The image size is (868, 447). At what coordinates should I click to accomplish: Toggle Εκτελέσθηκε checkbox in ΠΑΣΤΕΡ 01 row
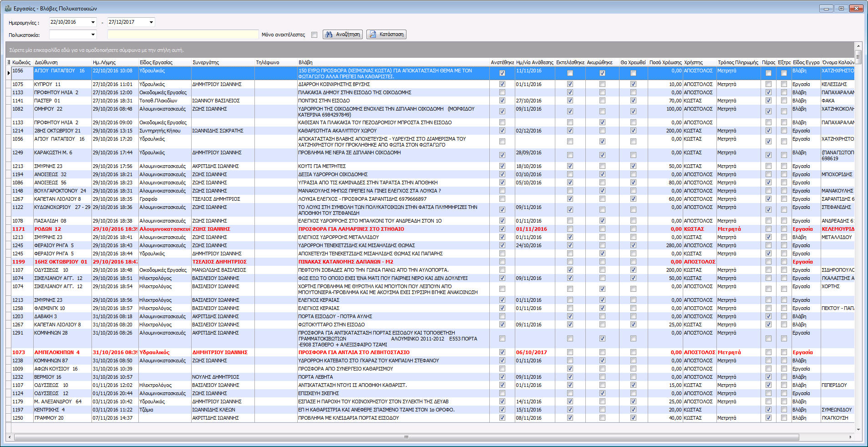click(x=570, y=101)
